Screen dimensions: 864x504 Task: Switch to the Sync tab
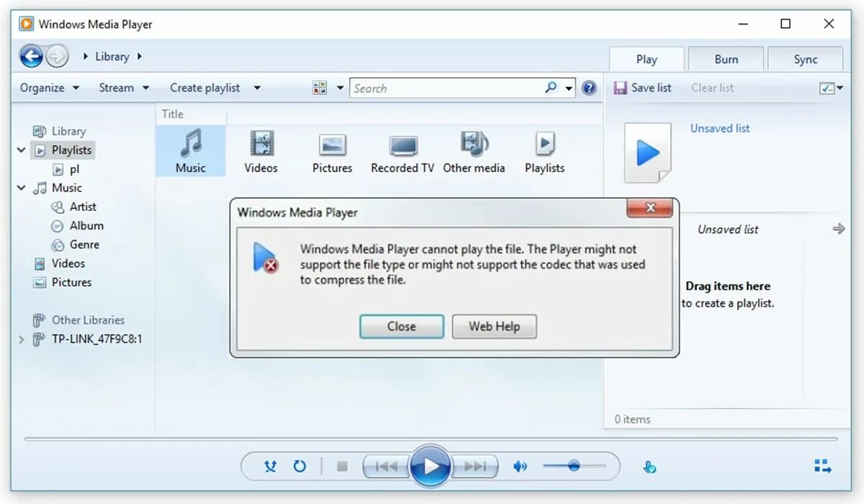[x=805, y=60]
